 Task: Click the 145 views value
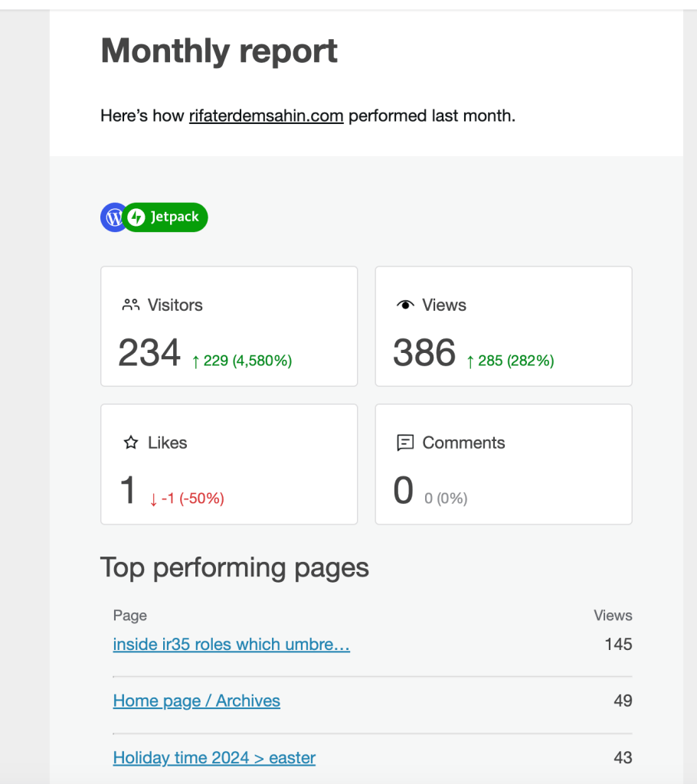pos(618,644)
